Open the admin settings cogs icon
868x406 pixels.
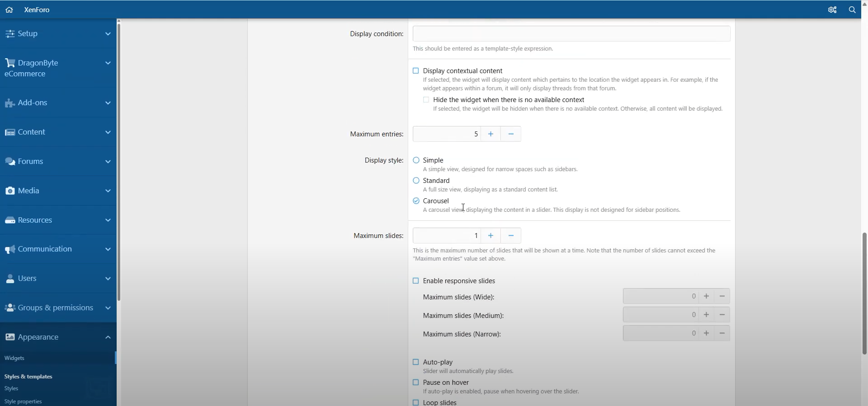point(832,9)
